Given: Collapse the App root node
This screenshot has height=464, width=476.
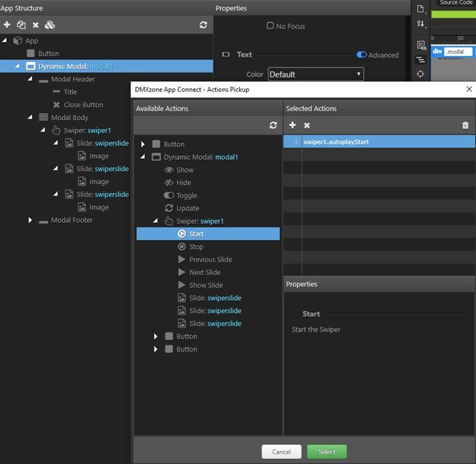Looking at the screenshot, I should pos(5,41).
